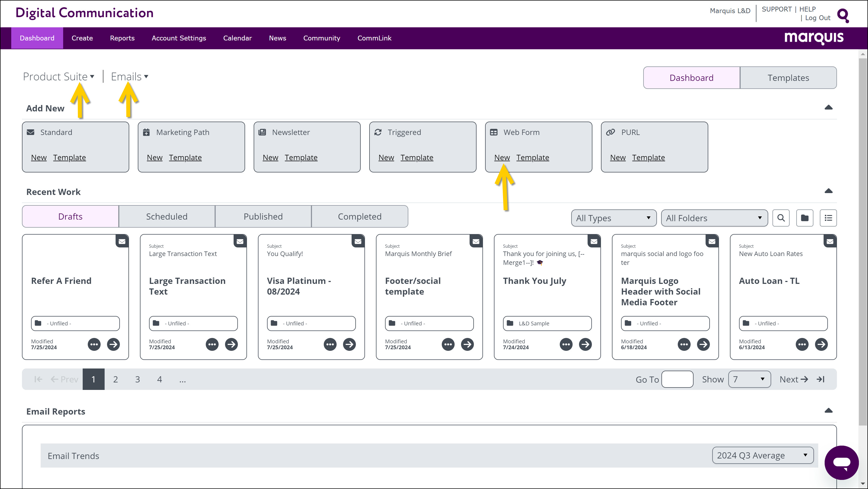The image size is (868, 489).
Task: Open more options for Footer/social template
Action: pos(448,344)
